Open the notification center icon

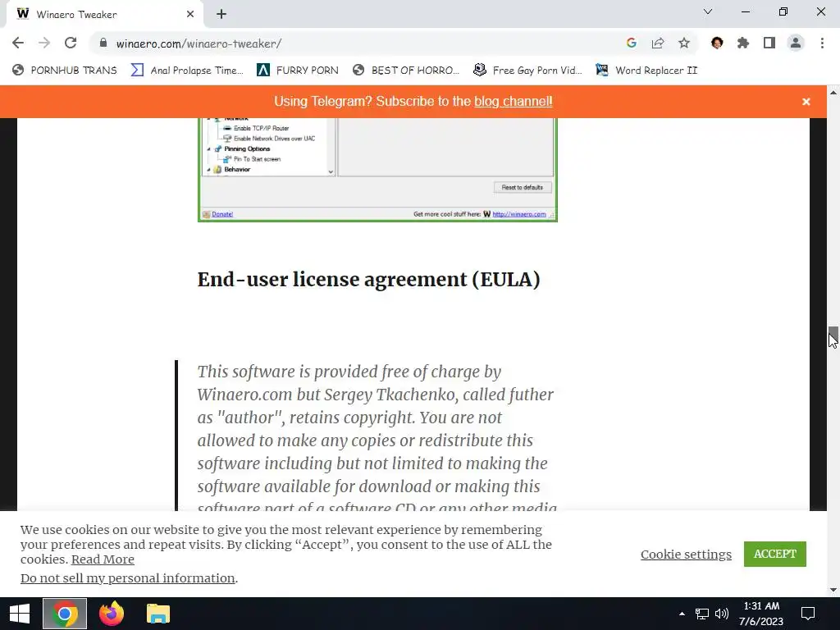coord(808,614)
